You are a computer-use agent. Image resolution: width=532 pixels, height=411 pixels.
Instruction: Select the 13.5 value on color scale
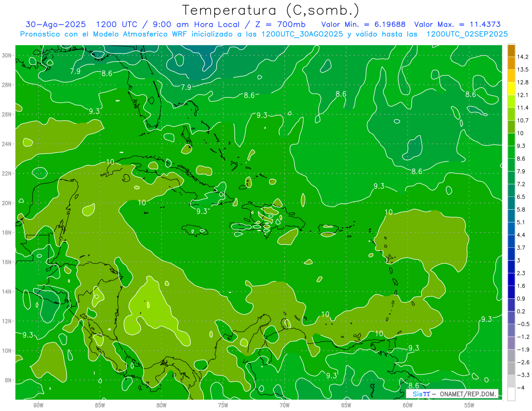[523, 70]
